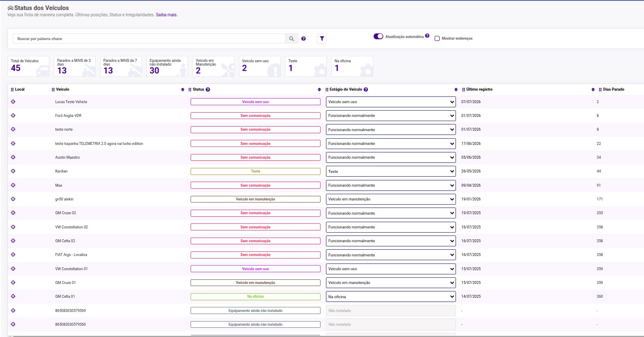The height and width of the screenshot is (337, 644).
Task: Click crosshair locator for Kardian row
Action: point(13,171)
